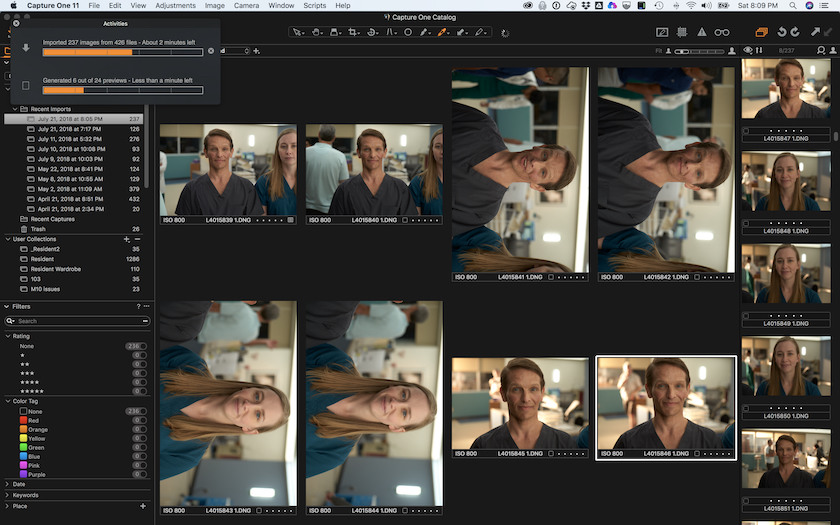Click the exposure warning triangle icon
The image size is (840, 525).
point(701,32)
